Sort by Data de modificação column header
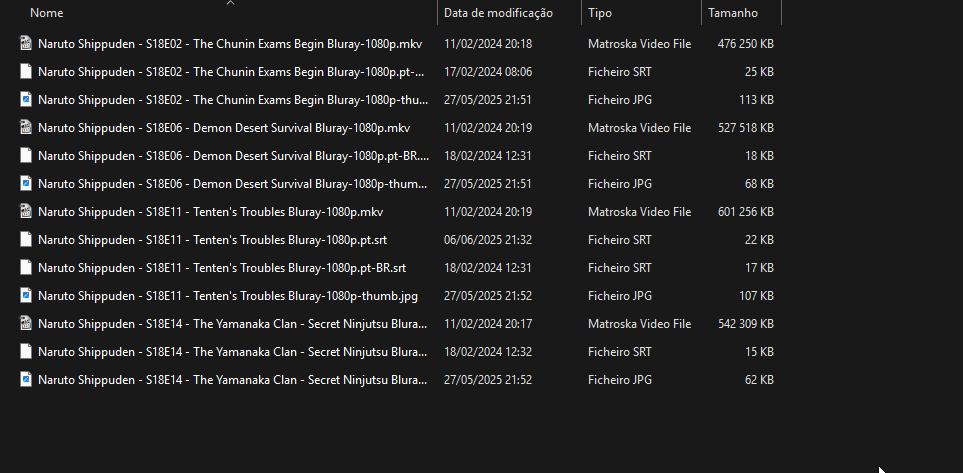This screenshot has width=963, height=473. [x=498, y=13]
